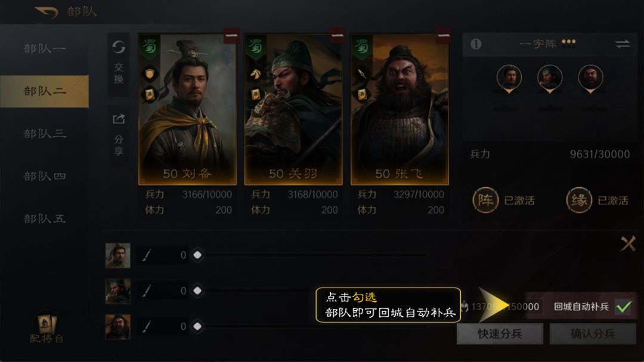This screenshot has height=362, width=644.
Task: Open the 部队五 tab
Action: tap(44, 219)
